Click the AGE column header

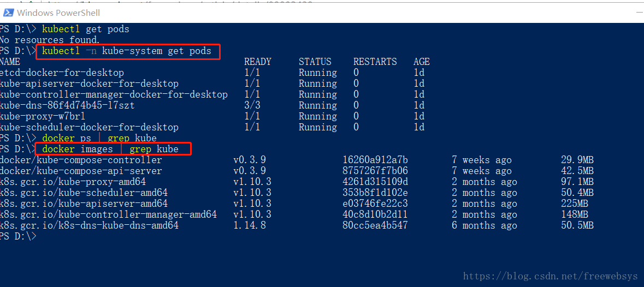coord(421,62)
